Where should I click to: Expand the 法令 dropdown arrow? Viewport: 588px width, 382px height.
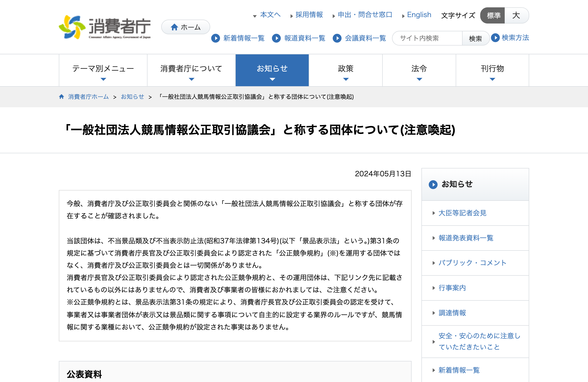[419, 79]
